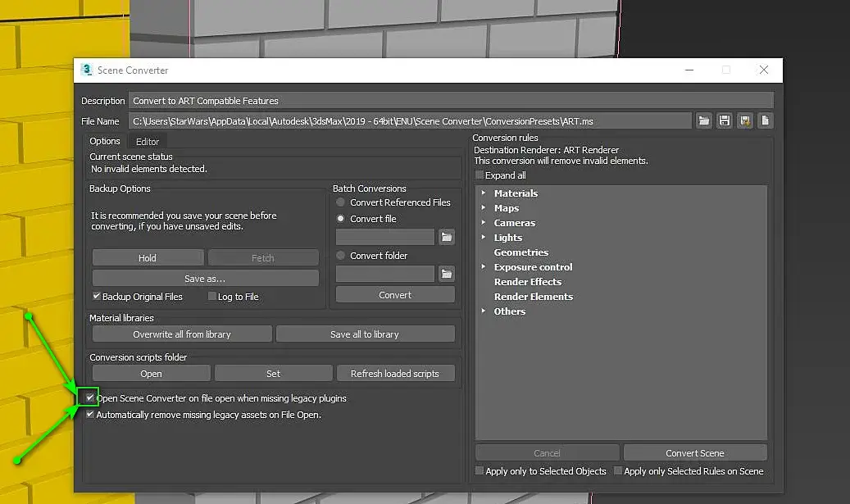The width and height of the screenshot is (850, 504).
Task: Create a new preset document
Action: pos(765,120)
